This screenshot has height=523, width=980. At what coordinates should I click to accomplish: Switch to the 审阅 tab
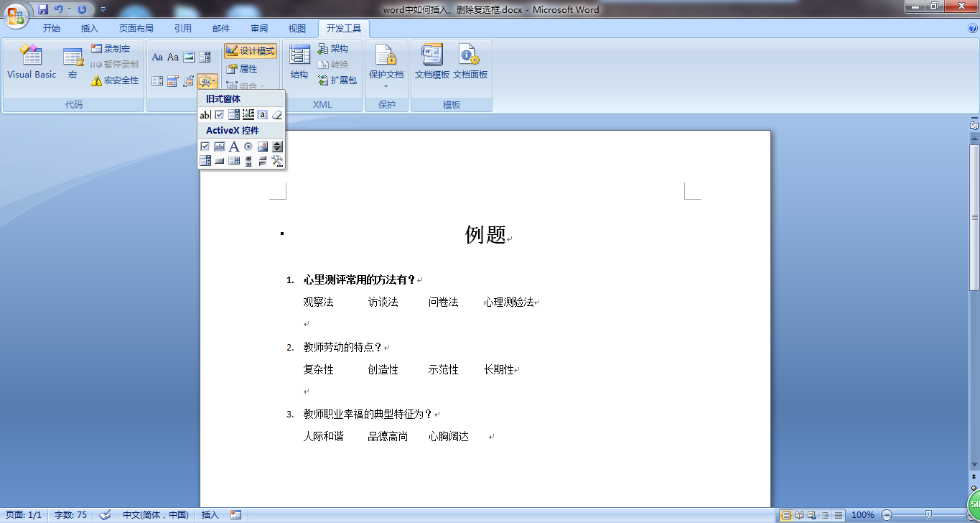coord(259,29)
